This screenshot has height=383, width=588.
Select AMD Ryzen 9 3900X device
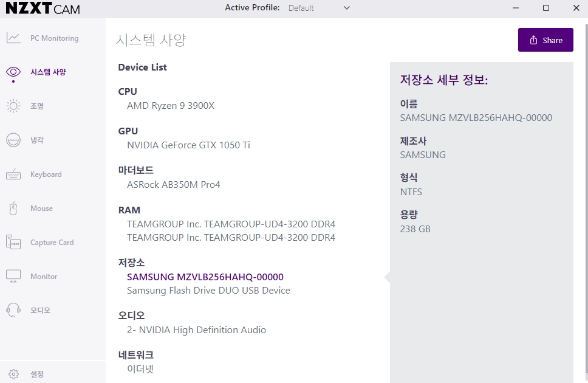tap(171, 106)
